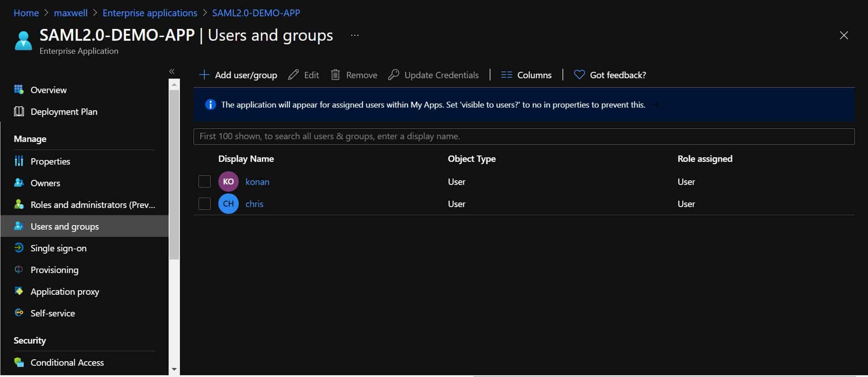The height and width of the screenshot is (377, 868).
Task: Click the arrow at end of info banner
Action: 655,105
